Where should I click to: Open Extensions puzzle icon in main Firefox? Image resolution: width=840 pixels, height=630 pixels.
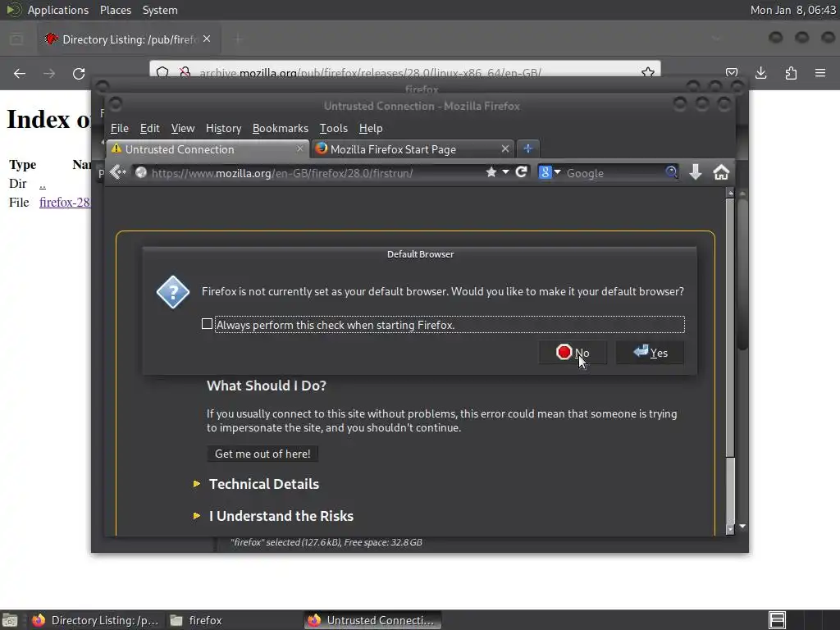(791, 73)
